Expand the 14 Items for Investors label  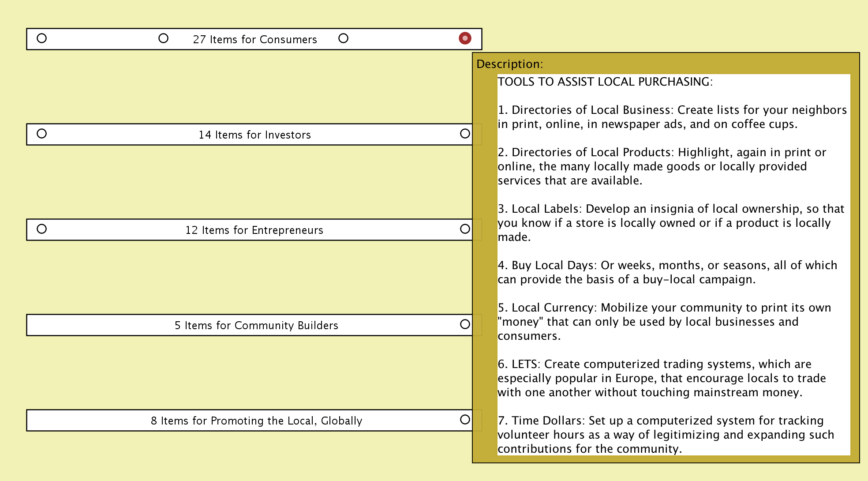coord(254,135)
